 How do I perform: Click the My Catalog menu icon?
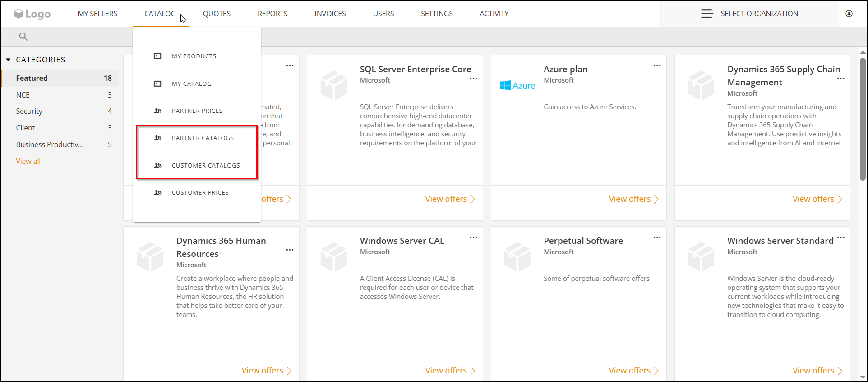click(157, 84)
